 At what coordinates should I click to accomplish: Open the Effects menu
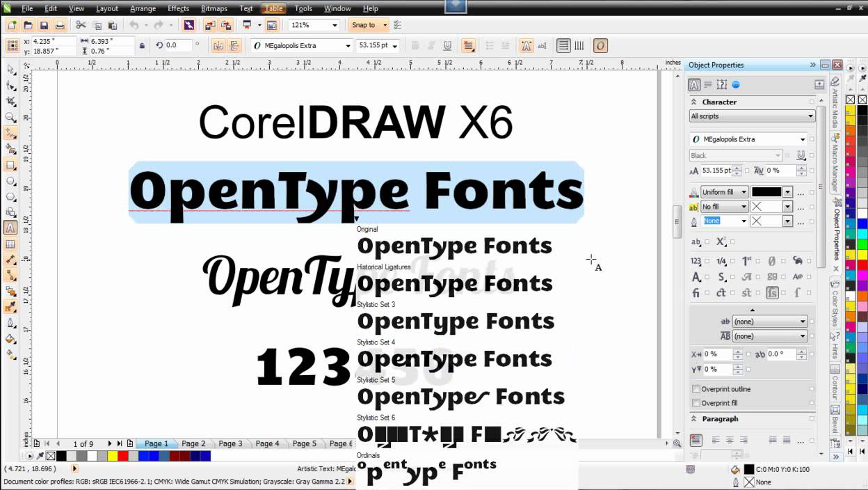coord(178,8)
